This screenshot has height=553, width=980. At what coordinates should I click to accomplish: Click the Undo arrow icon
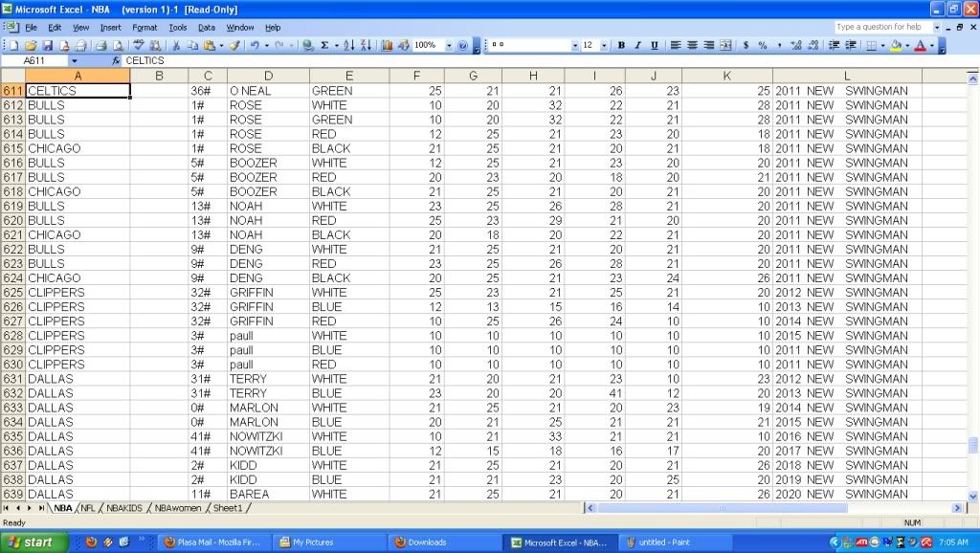[255, 46]
